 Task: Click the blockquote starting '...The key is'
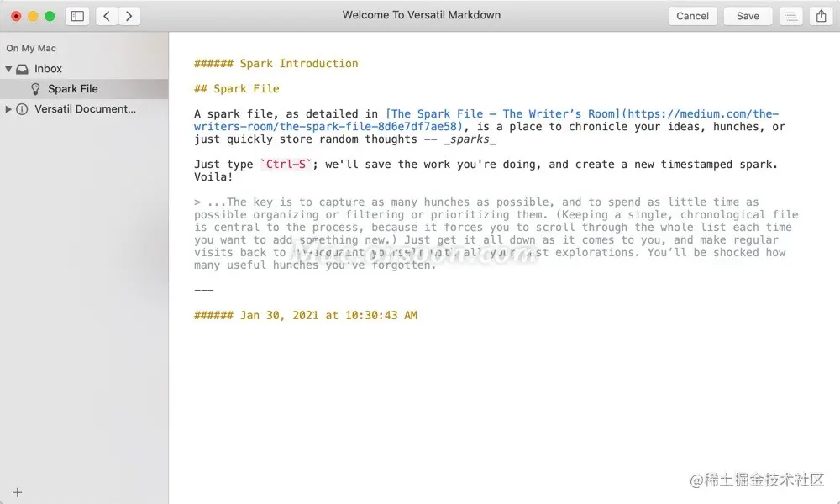(x=496, y=234)
